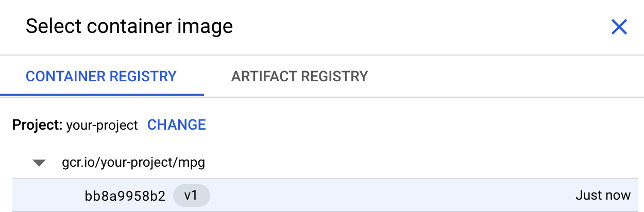This screenshot has height=212, width=644.
Task: Click the divider line below the dialog title
Action: pos(322,55)
